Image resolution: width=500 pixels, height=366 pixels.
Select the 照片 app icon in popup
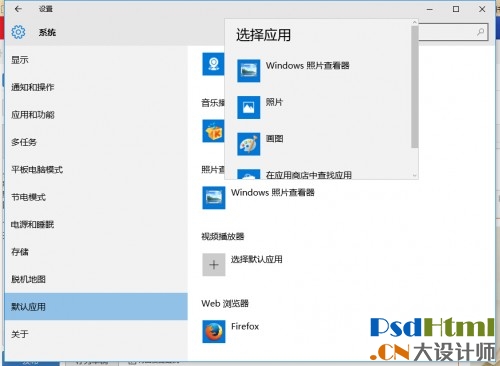pos(248,107)
